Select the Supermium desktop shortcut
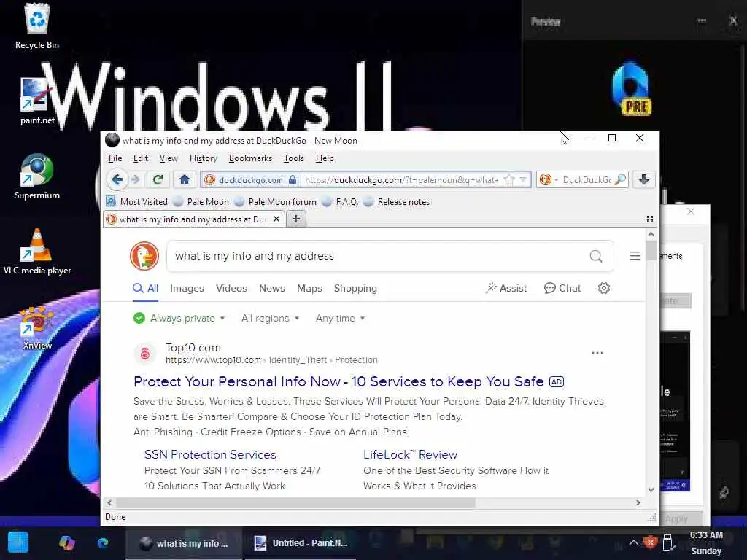This screenshot has width=747, height=560. (37, 176)
